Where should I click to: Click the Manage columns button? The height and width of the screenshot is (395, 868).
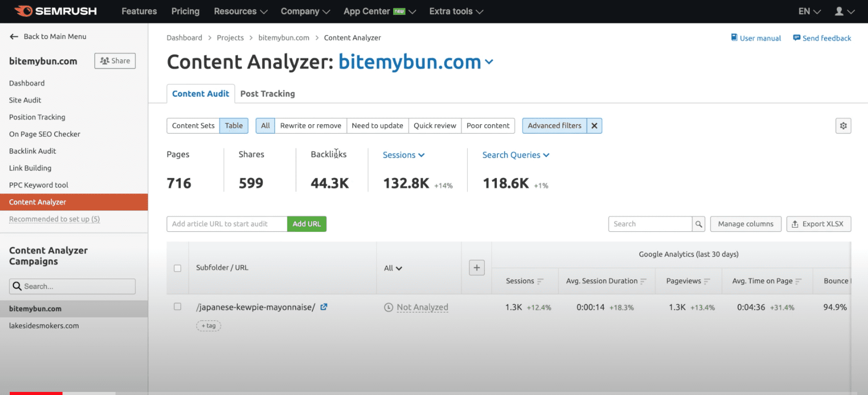[x=745, y=224]
